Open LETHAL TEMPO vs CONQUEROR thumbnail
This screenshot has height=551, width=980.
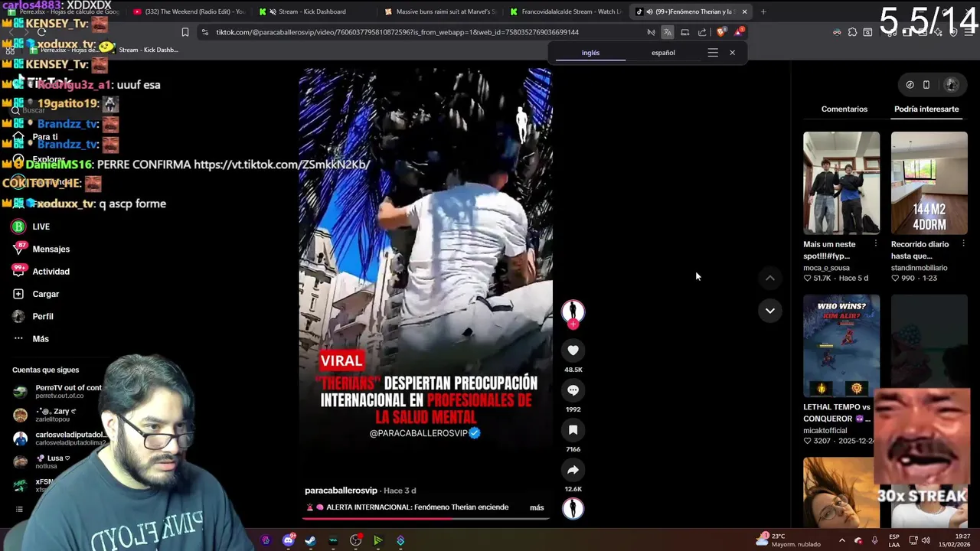pos(841,346)
